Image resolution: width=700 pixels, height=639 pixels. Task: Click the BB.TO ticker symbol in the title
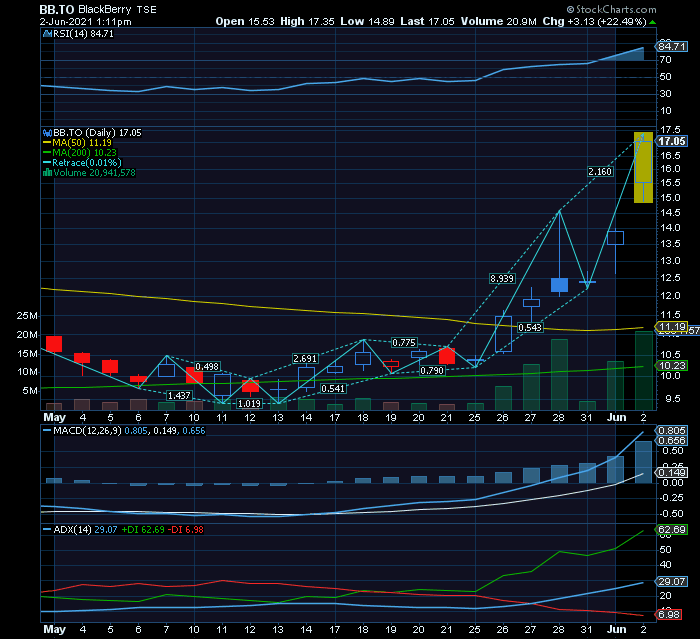[x=57, y=9]
